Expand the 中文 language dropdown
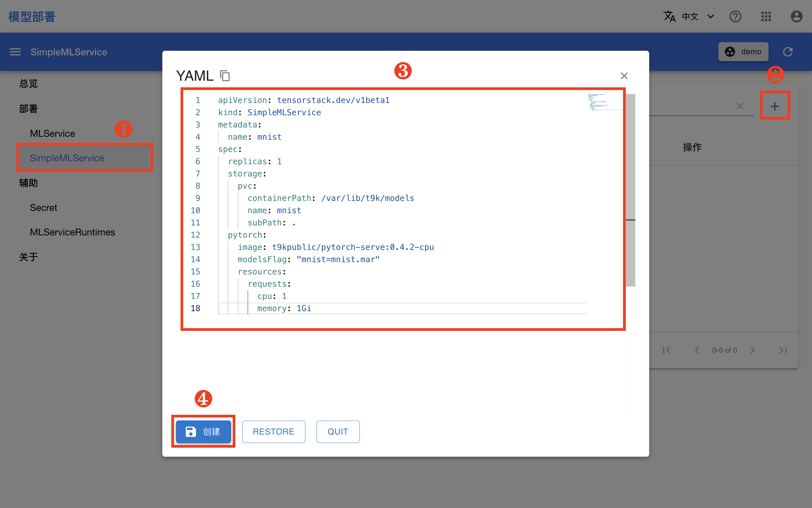The height and width of the screenshot is (508, 812). (x=710, y=17)
